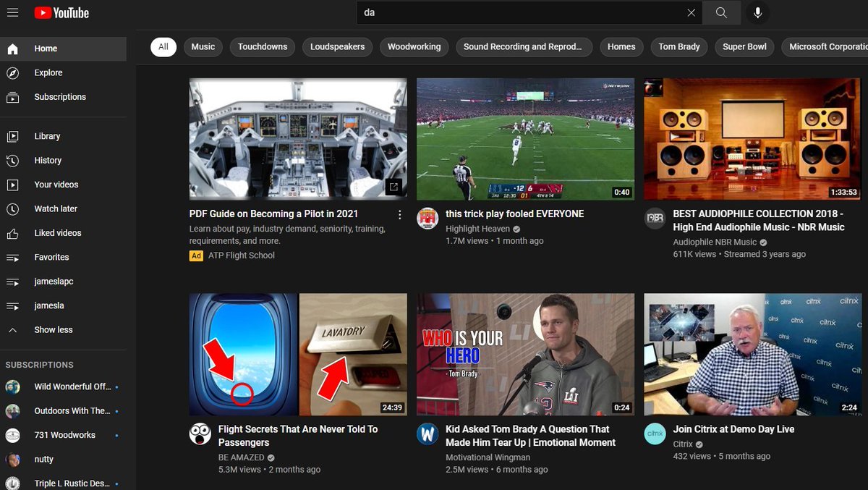The height and width of the screenshot is (490, 868).
Task: Open Outdoors With The... channel subscription
Action: pos(63,410)
